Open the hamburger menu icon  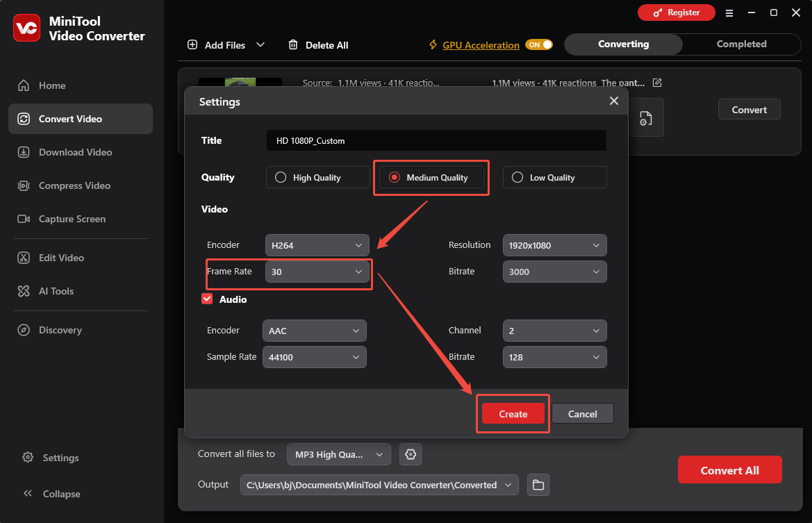click(729, 13)
